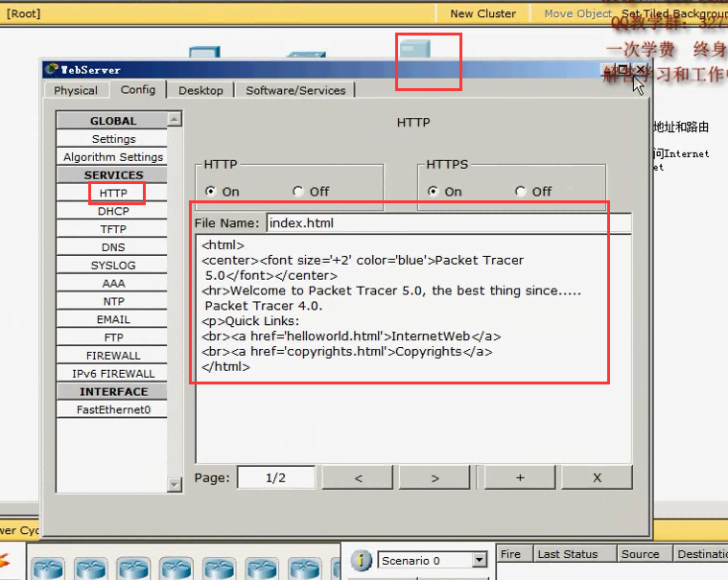Viewport: 728px width, 580px height.
Task: Open the IPv6 FIREWALL settings
Action: tap(113, 374)
